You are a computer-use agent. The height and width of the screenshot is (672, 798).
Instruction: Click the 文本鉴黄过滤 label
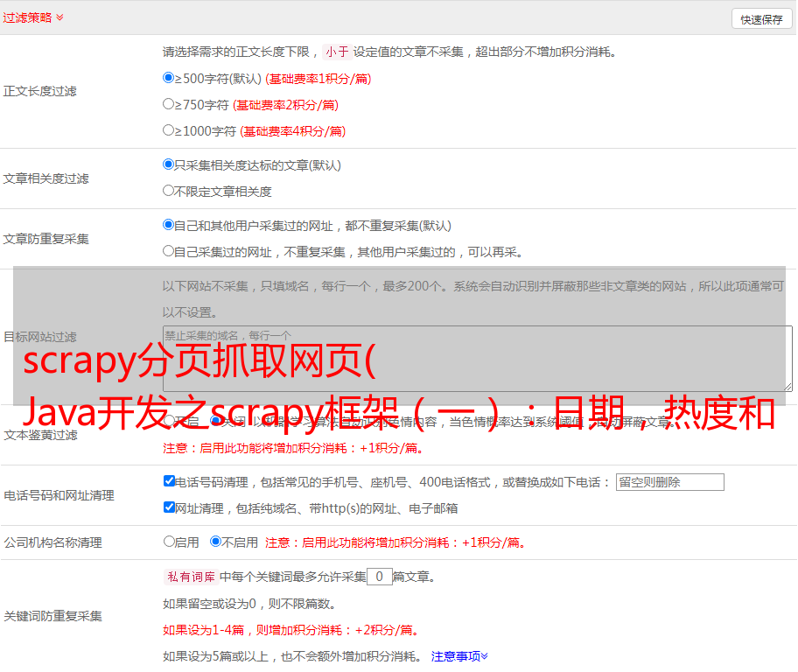pos(41,435)
